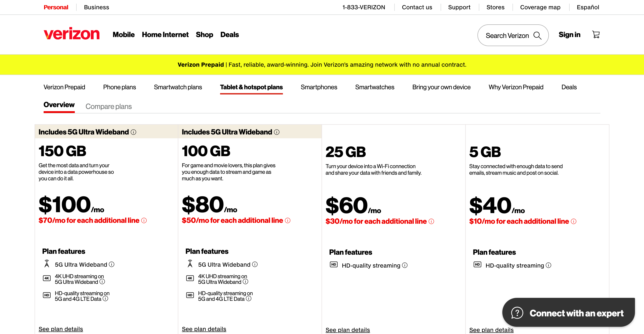This screenshot has width=644, height=334.
Task: Select the Compare plans tab
Action: [108, 106]
